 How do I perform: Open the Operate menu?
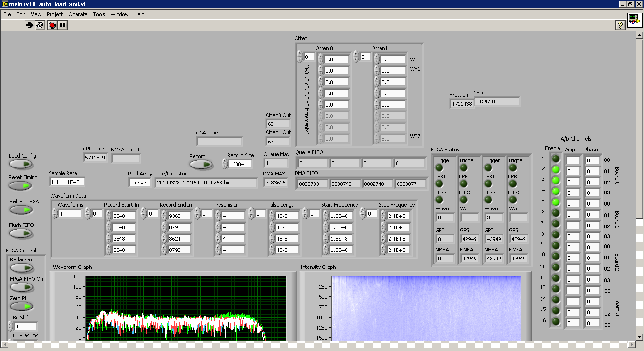click(x=78, y=14)
